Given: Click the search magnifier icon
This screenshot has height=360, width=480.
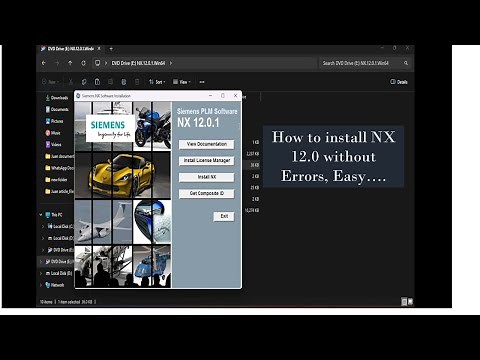Looking at the screenshot, I should 406,63.
